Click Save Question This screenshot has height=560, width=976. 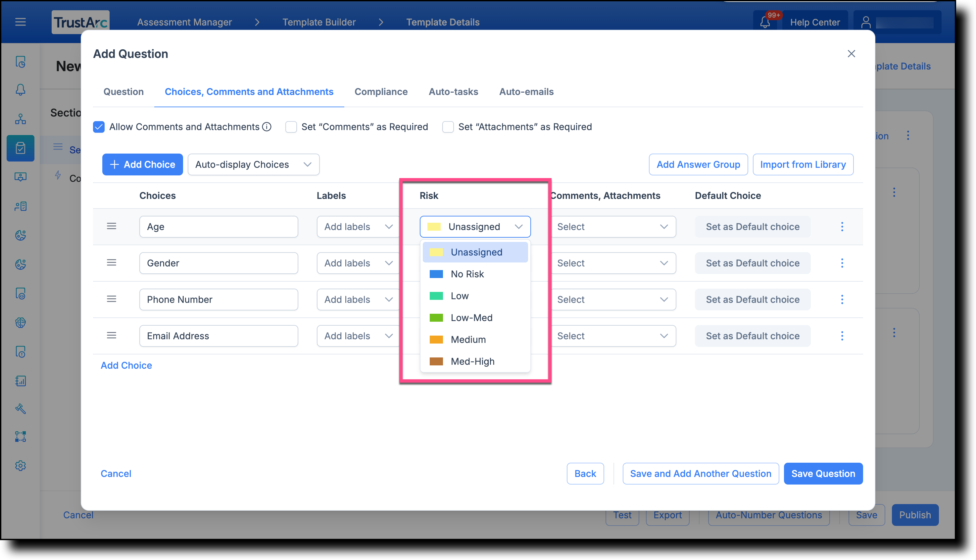coord(823,474)
